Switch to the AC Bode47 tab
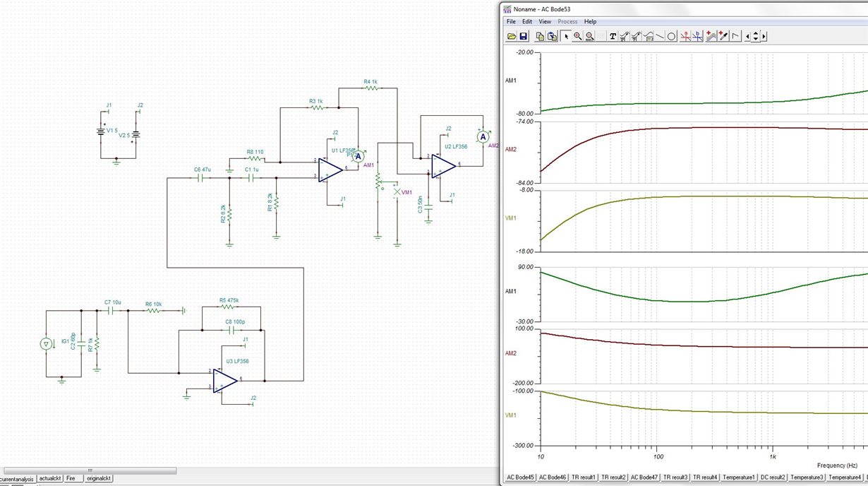 [x=645, y=478]
